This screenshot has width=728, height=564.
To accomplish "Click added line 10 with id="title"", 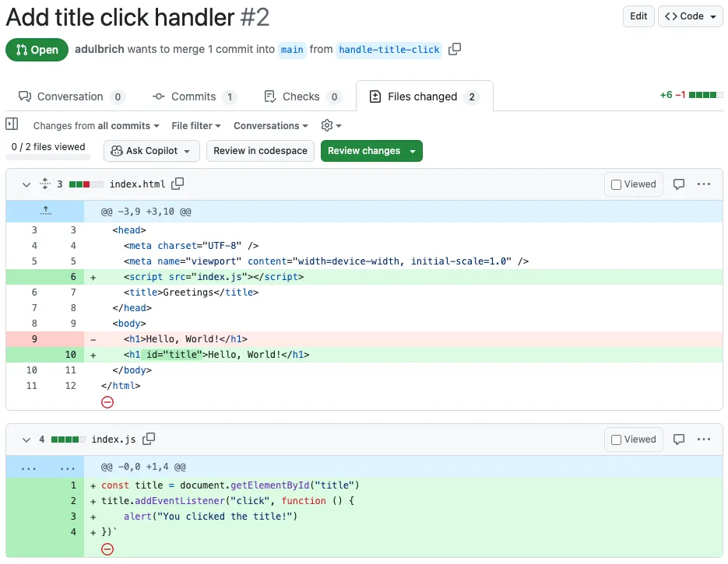I will (364, 355).
